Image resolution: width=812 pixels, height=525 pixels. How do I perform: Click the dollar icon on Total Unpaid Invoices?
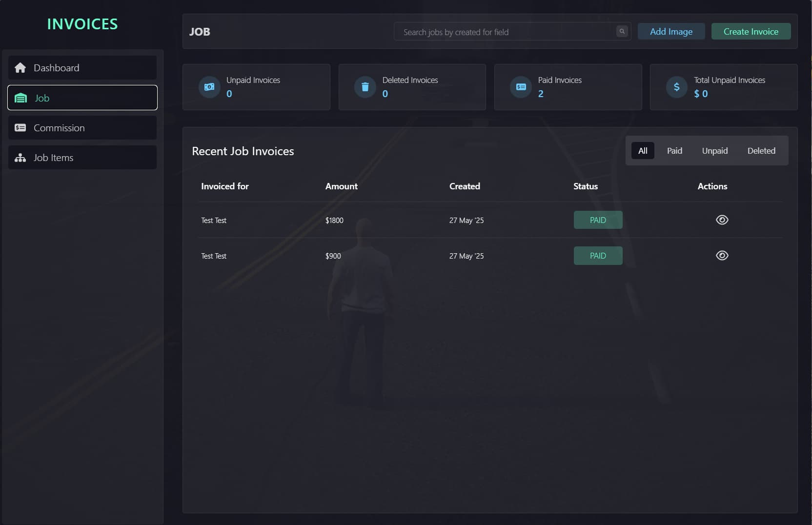coord(676,87)
